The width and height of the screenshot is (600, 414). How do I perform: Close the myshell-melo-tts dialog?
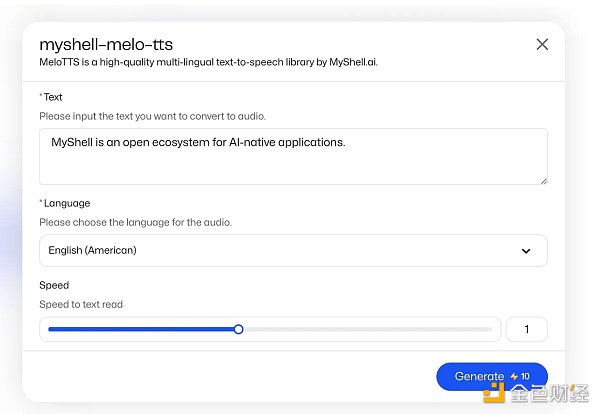pos(542,44)
